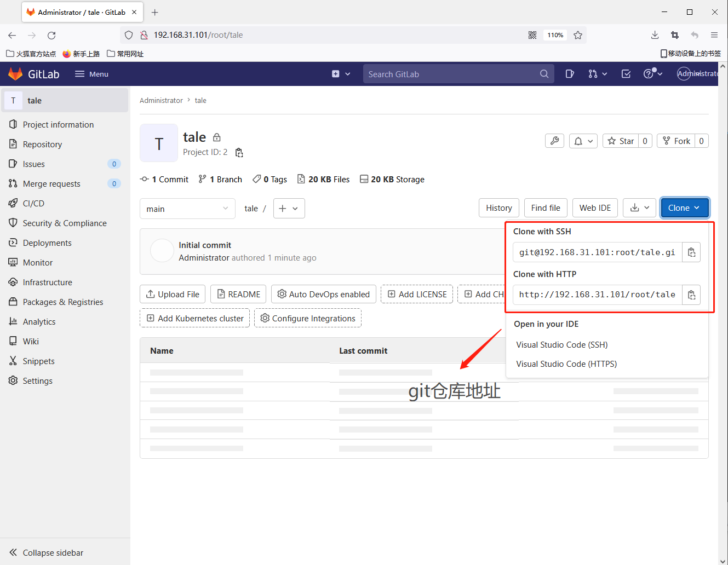
Task: Open the notification bell dropdown
Action: 583,141
